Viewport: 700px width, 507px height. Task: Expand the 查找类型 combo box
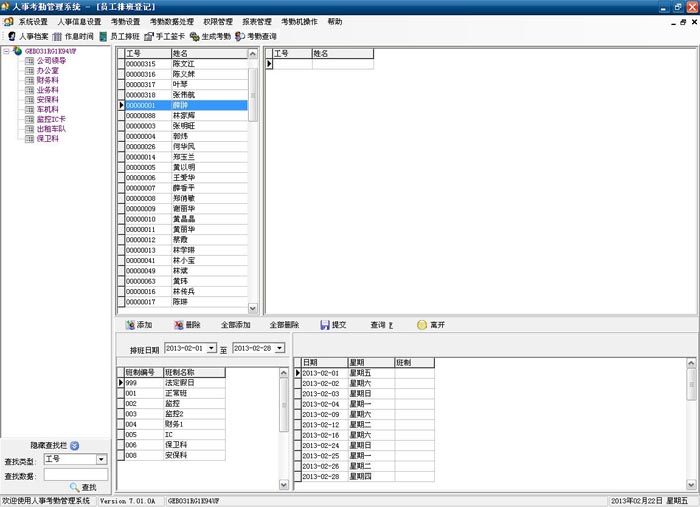(x=102, y=460)
